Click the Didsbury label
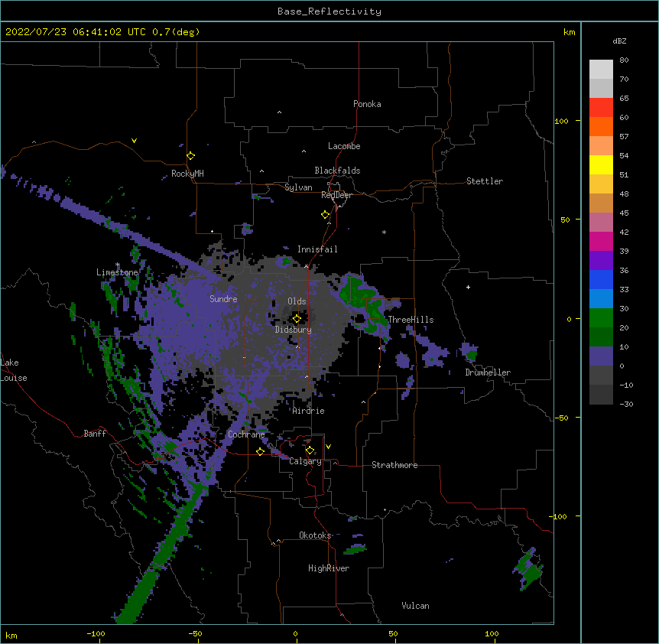This screenshot has height=644, width=659. tap(294, 330)
